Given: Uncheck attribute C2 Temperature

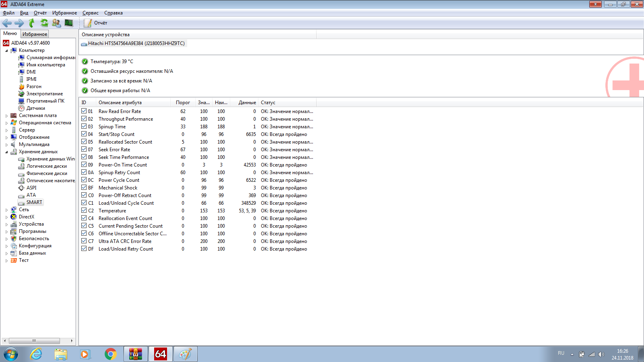Looking at the screenshot, I should point(84,210).
